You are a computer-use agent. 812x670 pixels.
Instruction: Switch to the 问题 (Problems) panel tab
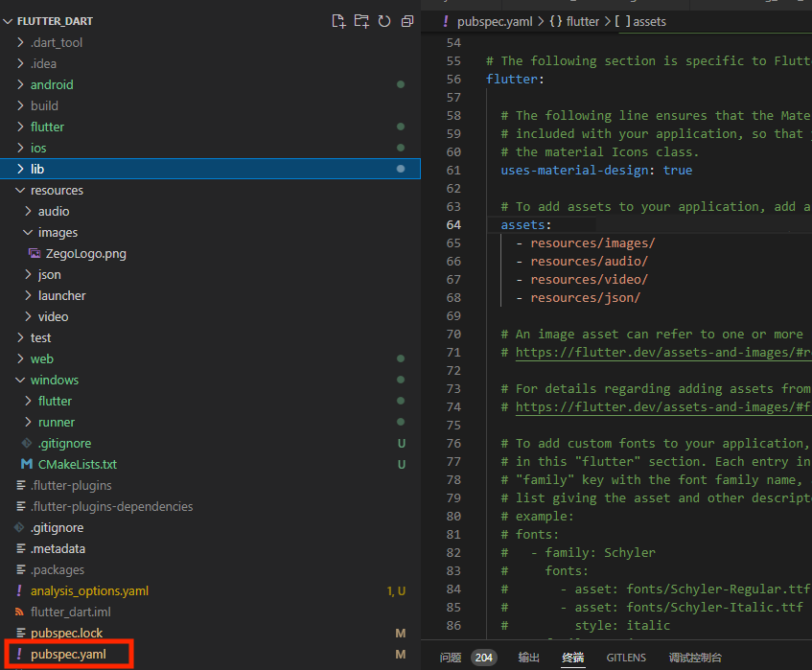pos(450,658)
